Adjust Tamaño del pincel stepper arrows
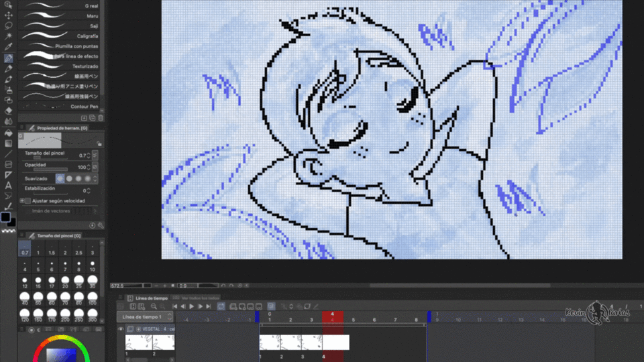Screen dimensions: 644x362 (89, 156)
